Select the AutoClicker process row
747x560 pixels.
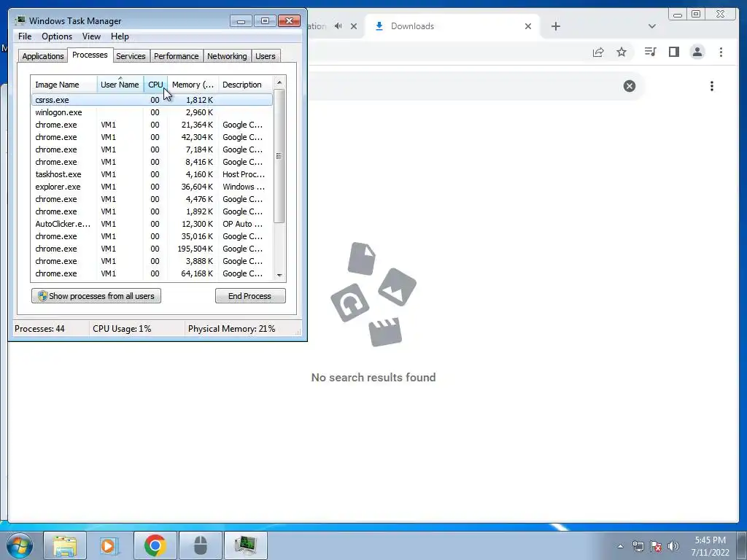click(x=152, y=224)
